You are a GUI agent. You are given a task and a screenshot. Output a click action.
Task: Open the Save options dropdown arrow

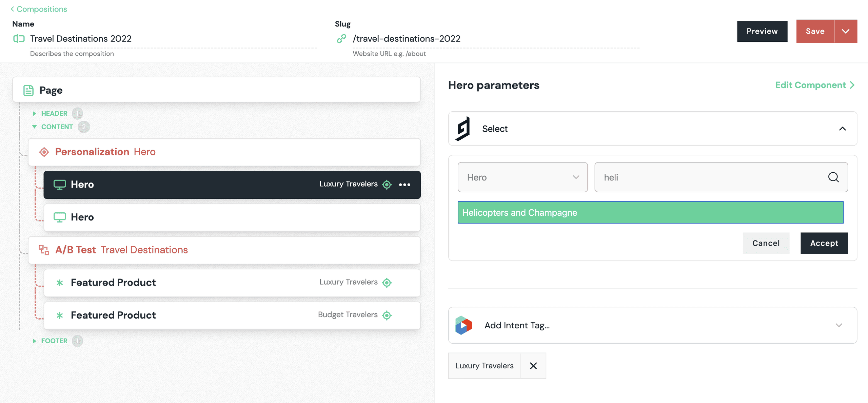[x=846, y=31]
